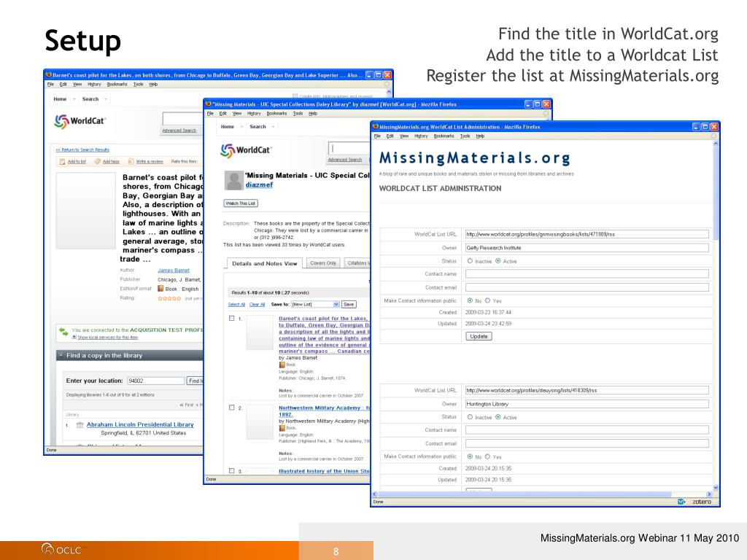Switch to the Details and Notes View tab
This screenshot has width=747, height=560.
pos(264,263)
